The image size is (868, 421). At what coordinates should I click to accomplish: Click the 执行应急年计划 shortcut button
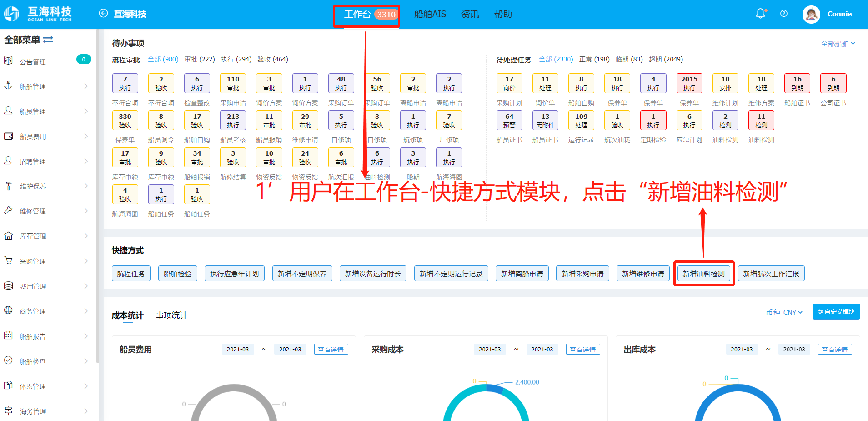(235, 274)
